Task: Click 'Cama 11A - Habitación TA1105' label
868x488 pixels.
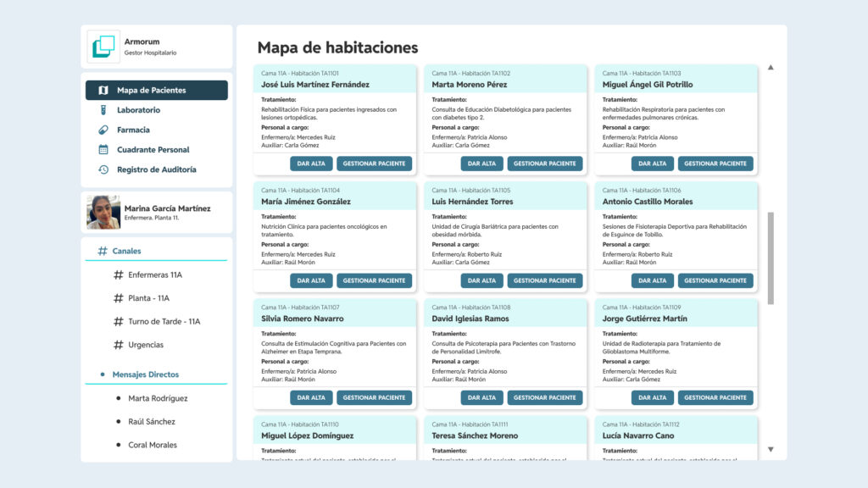Action: click(471, 191)
